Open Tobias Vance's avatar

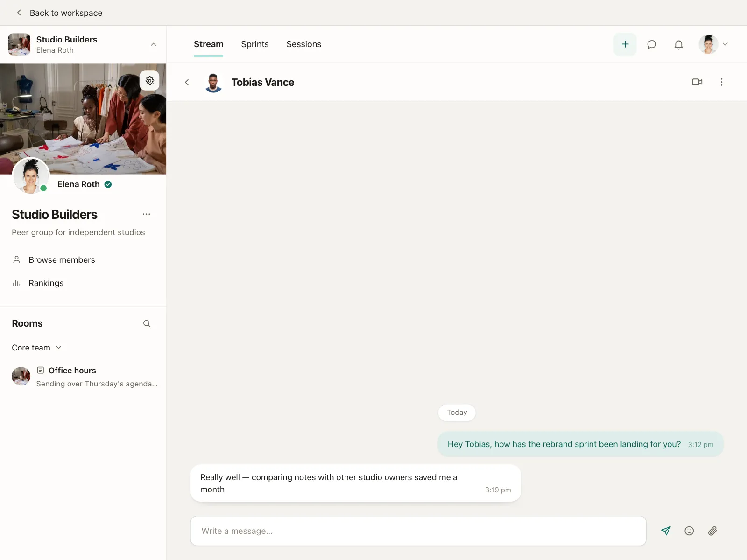pos(213,83)
